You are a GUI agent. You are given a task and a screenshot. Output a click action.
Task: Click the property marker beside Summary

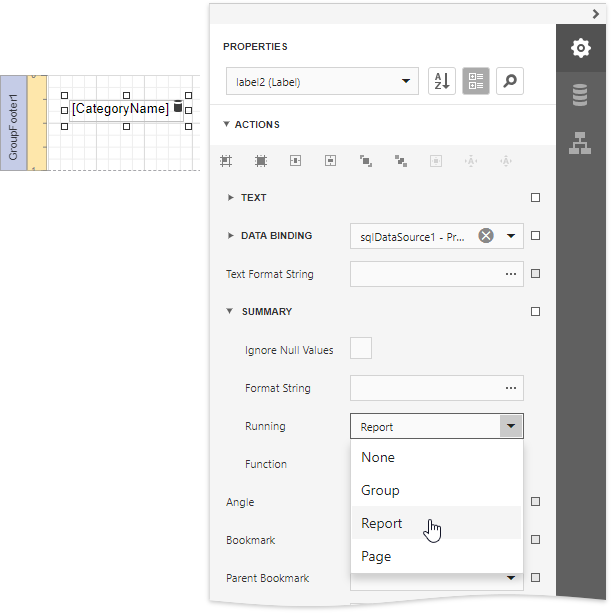pyautogui.click(x=535, y=312)
